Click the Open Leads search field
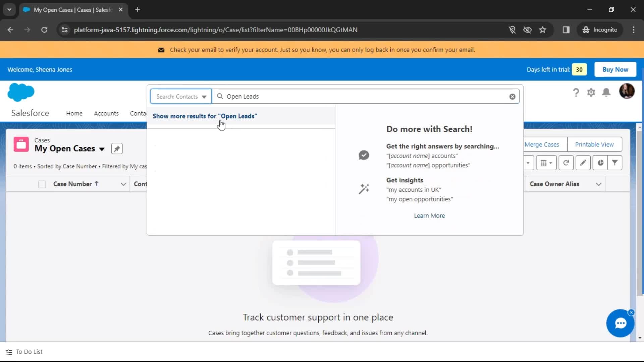The image size is (644, 362). [x=366, y=97]
